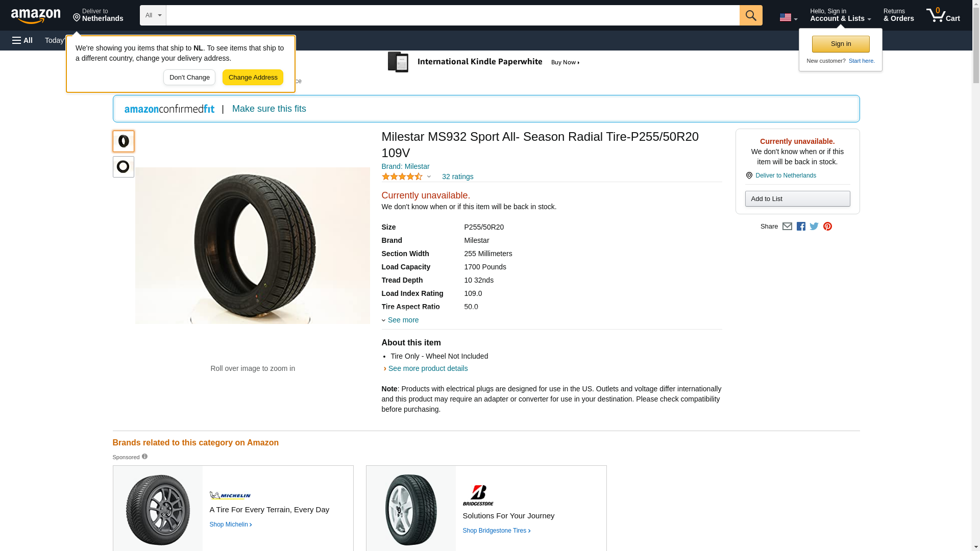The width and height of the screenshot is (980, 551).
Task: Share product on Twitter
Action: [x=814, y=227]
